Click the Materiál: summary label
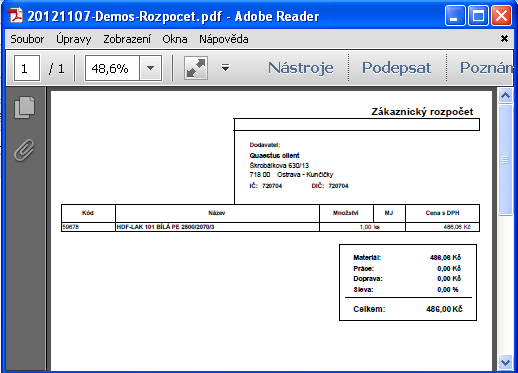 tap(367, 257)
